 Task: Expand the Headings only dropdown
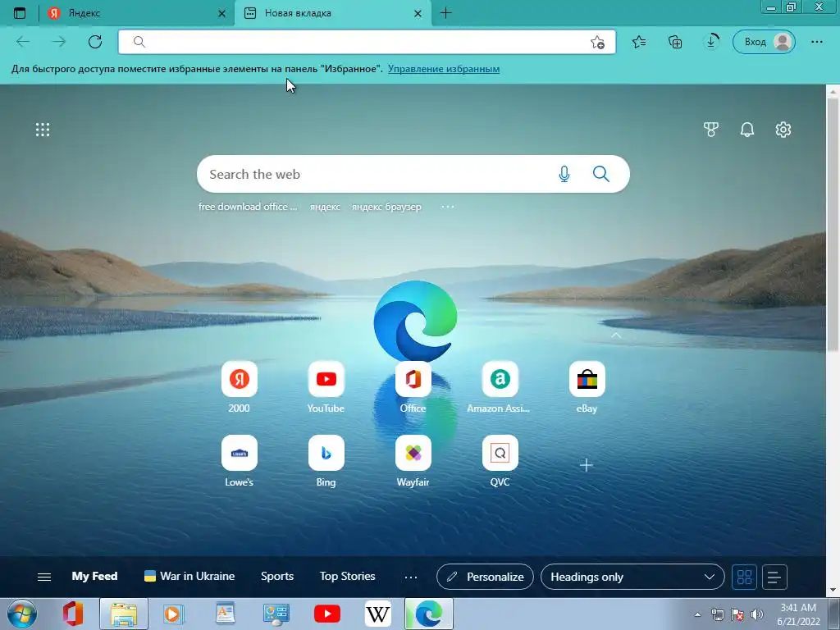[x=632, y=577]
